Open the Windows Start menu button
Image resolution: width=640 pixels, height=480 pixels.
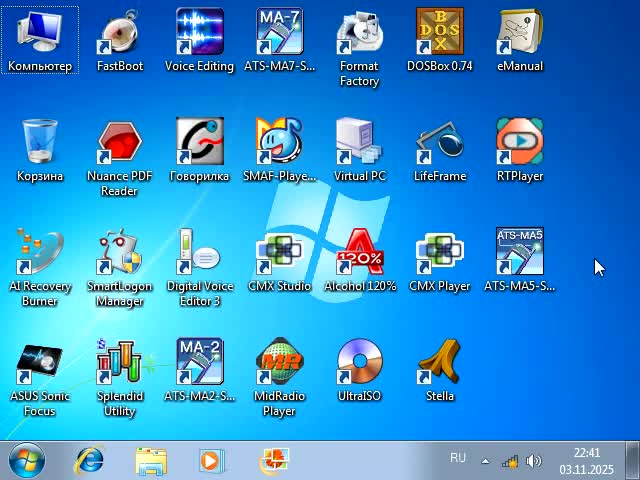pyautogui.click(x=27, y=461)
